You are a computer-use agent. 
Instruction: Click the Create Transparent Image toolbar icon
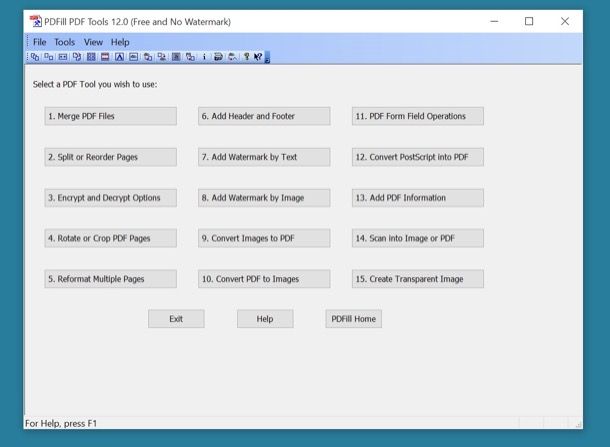pos(232,57)
